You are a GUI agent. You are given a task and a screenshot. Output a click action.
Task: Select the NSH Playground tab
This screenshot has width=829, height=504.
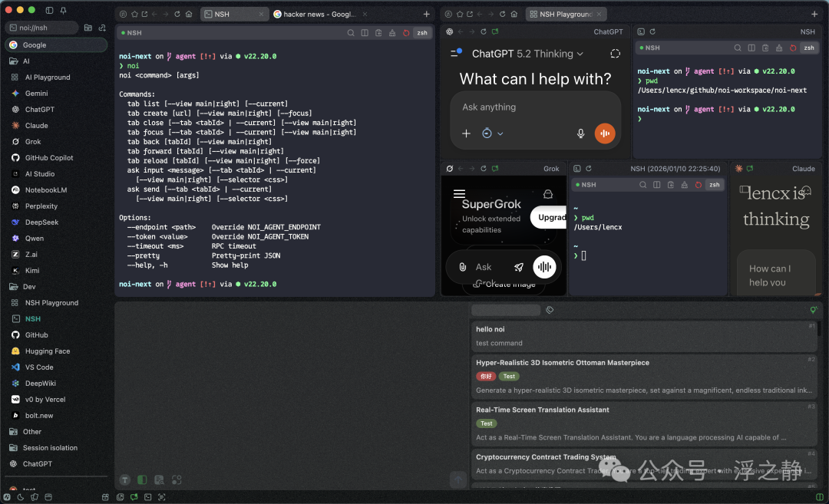(x=566, y=14)
